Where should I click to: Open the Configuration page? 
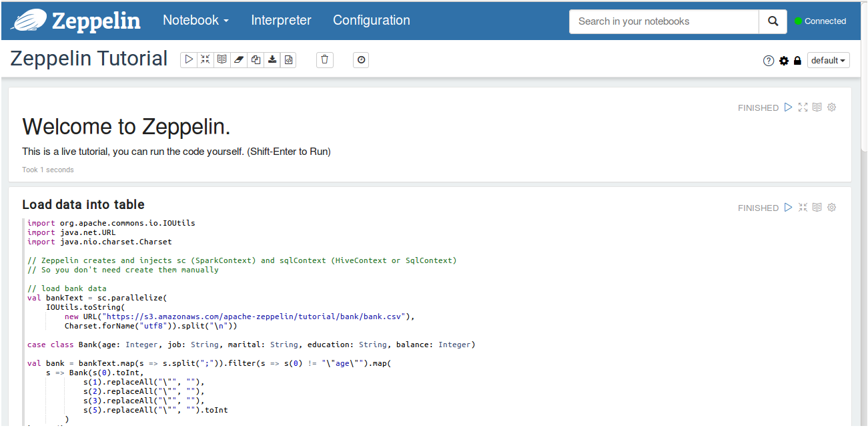click(x=372, y=20)
